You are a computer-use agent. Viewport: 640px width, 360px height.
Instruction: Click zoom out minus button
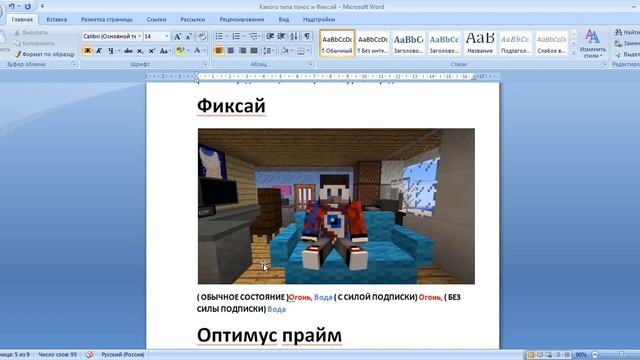(595, 354)
